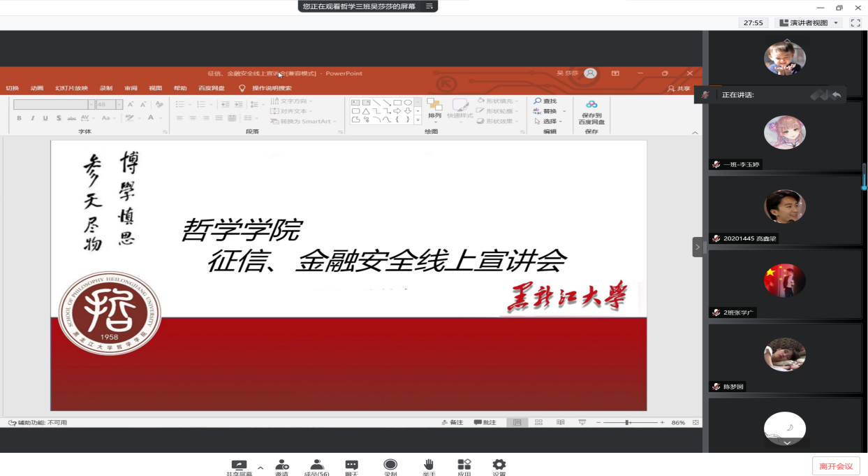Click the 保存到百度网盘 icon in ribbon
Image resolution: width=868 pixels, height=476 pixels.
pyautogui.click(x=591, y=106)
